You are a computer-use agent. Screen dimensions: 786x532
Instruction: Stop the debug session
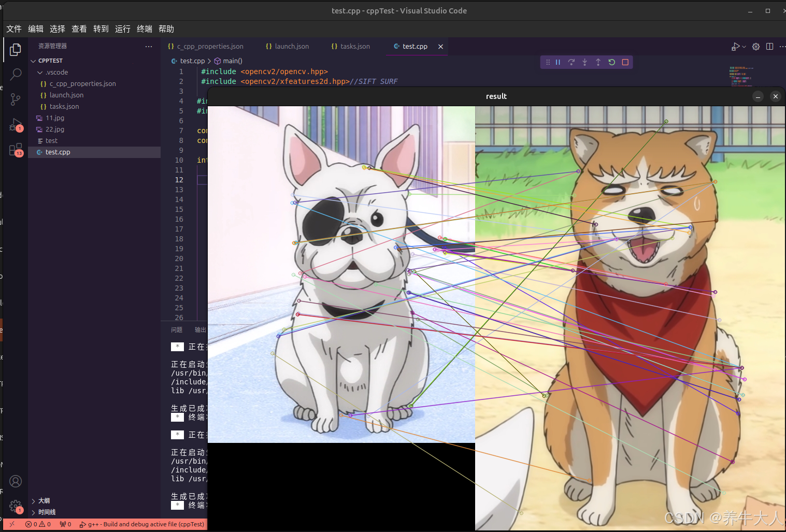[625, 62]
